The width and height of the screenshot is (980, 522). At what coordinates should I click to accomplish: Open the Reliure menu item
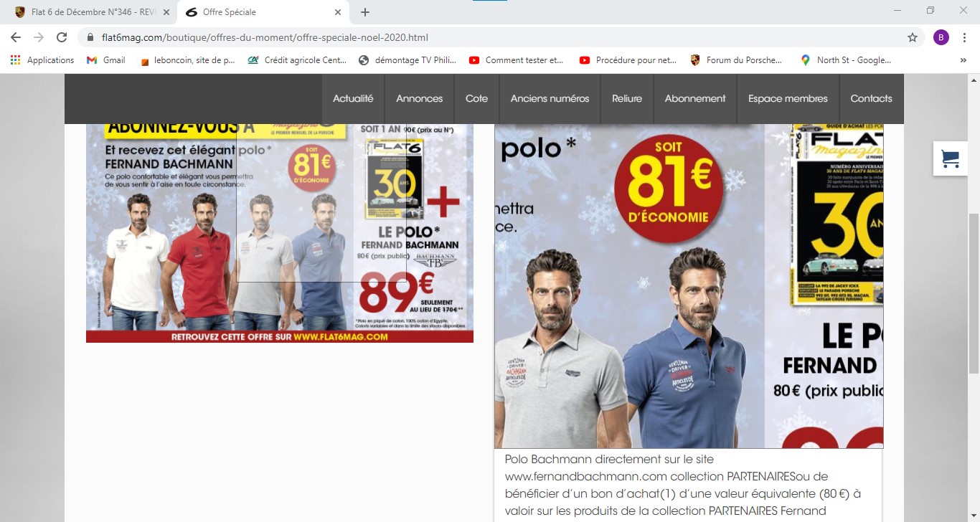point(627,99)
